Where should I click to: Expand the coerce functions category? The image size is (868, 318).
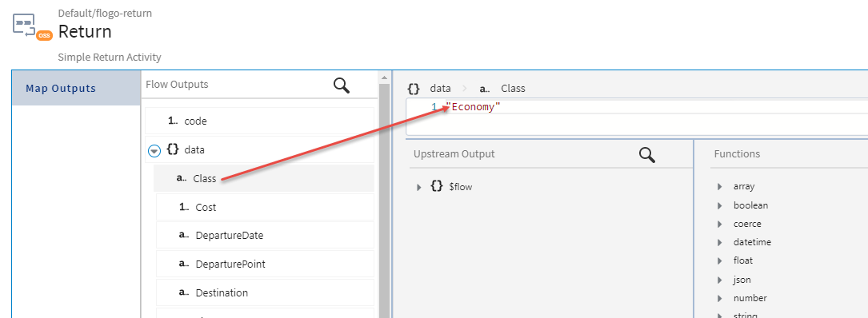point(720,224)
